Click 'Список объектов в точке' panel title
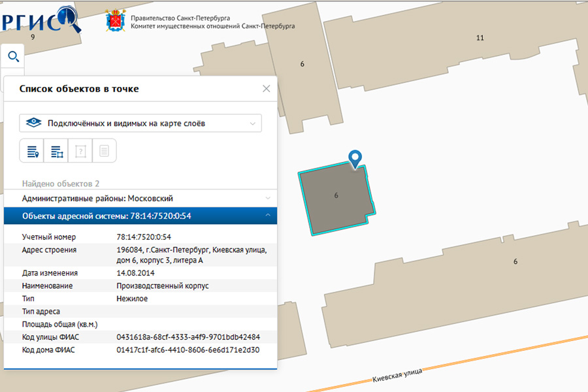Screen dimensions: 588x392 pos(79,89)
